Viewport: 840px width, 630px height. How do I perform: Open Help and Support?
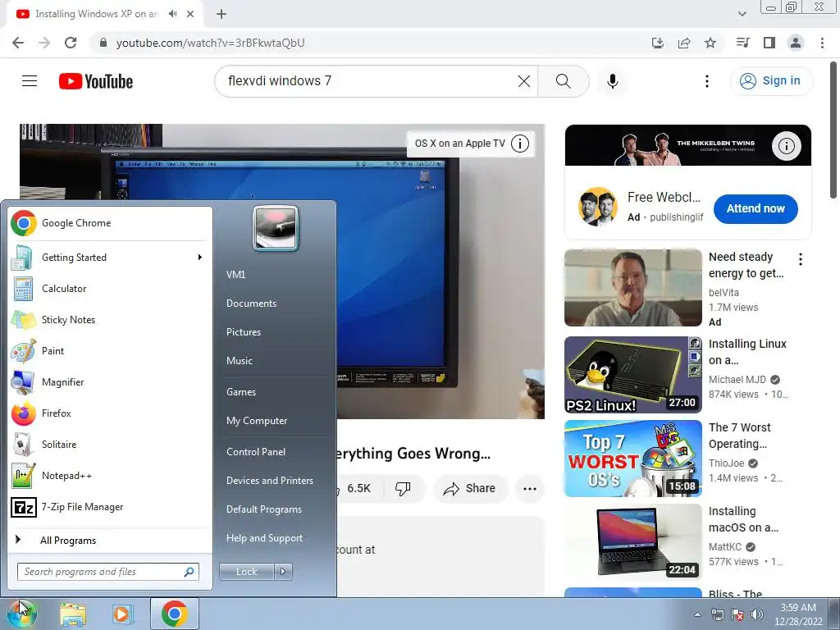click(x=264, y=538)
